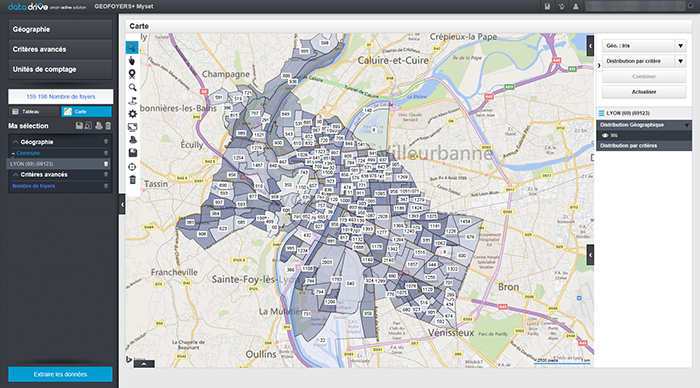The image size is (700, 388).
Task: Click the crosshair recenter tool
Action: pyautogui.click(x=132, y=167)
